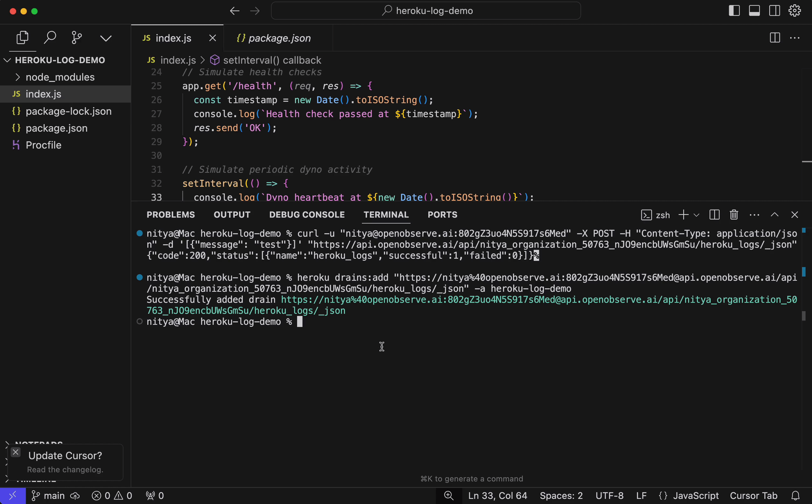Screen dimensions: 812x504
Task: Toggle the primary sidebar layout button
Action: coord(734,11)
